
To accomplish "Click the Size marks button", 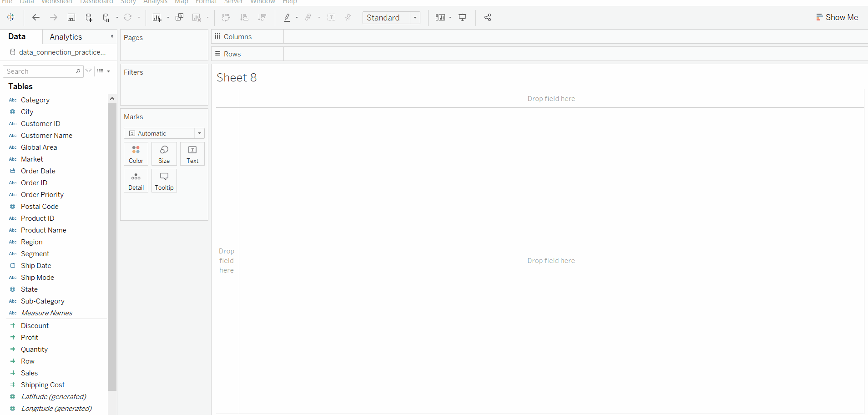I will [164, 154].
